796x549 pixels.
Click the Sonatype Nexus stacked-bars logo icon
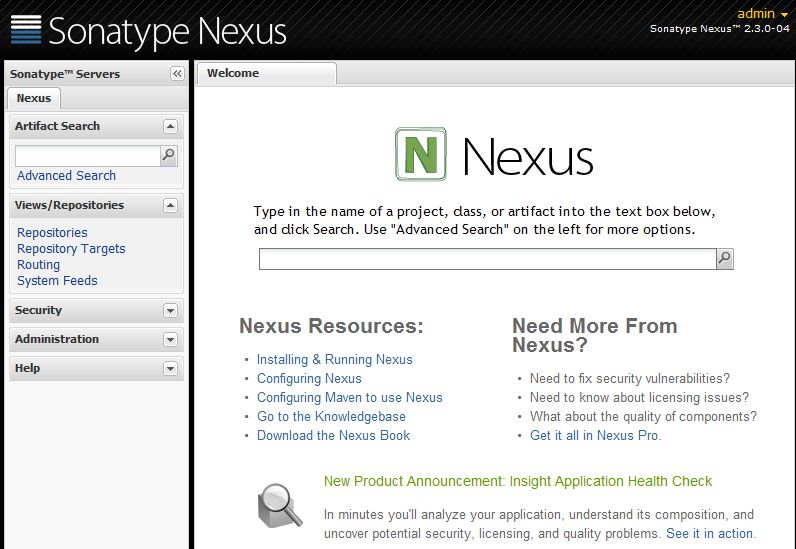click(x=26, y=29)
